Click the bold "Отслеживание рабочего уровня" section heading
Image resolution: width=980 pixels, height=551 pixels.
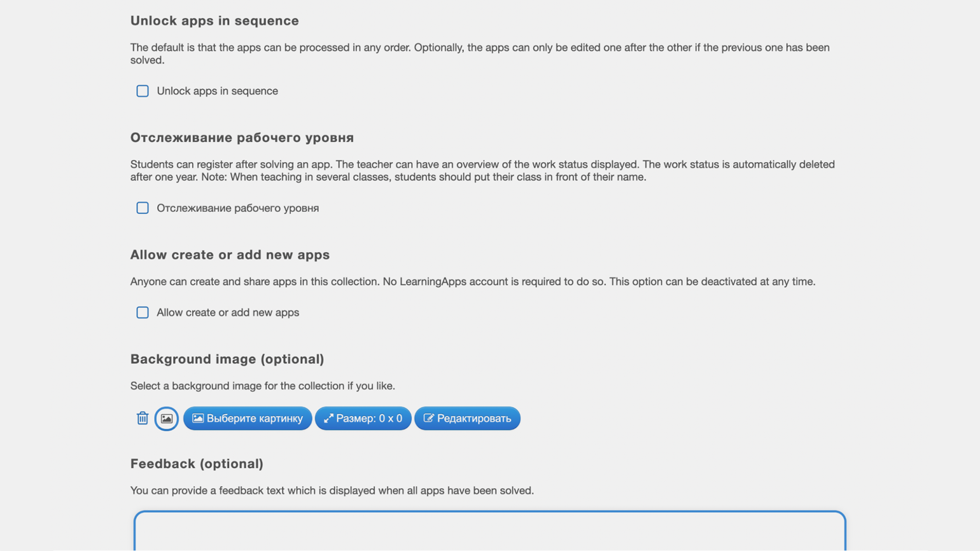click(242, 137)
